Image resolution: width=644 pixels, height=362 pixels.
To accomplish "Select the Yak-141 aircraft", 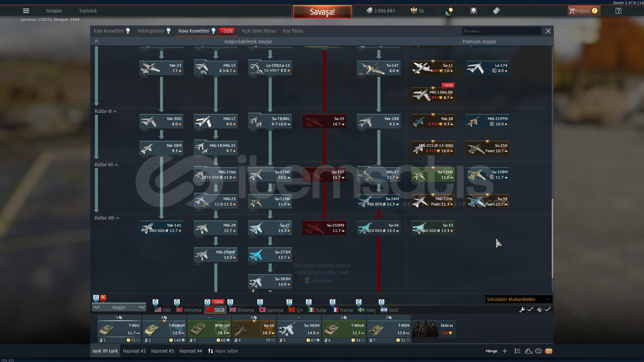I will click(x=161, y=228).
